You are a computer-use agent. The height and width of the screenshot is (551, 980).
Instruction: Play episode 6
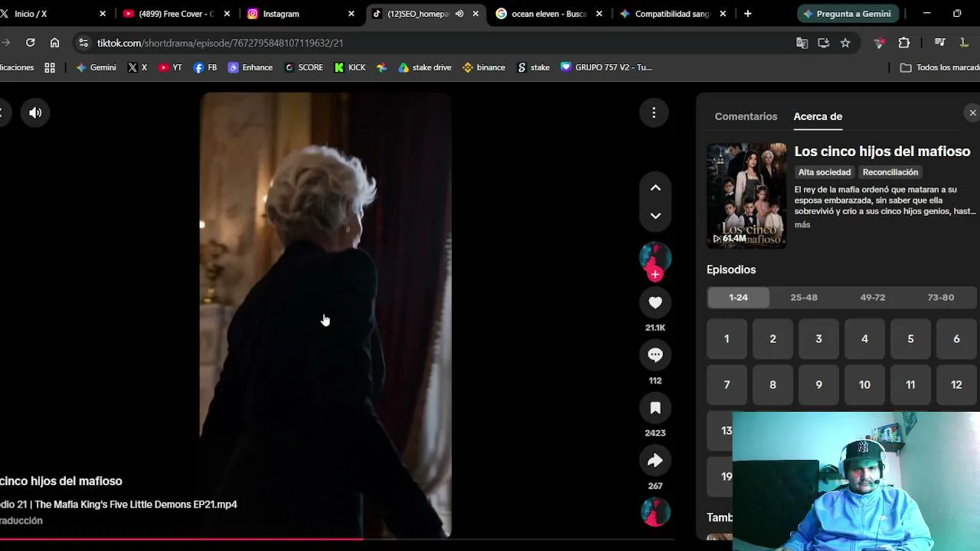pyautogui.click(x=956, y=339)
